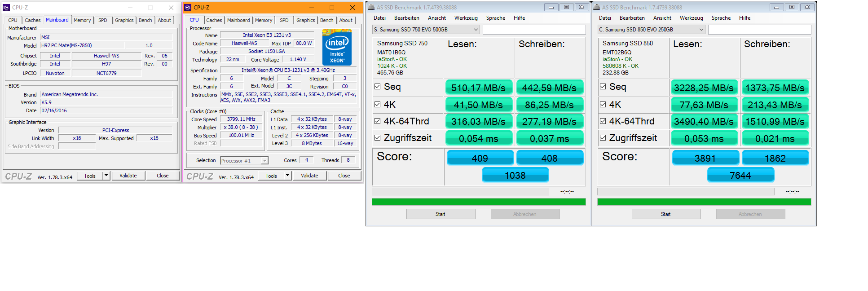This screenshot has width=868, height=291.
Task: Click Close button in the left CPU-Z window
Action: point(163,176)
